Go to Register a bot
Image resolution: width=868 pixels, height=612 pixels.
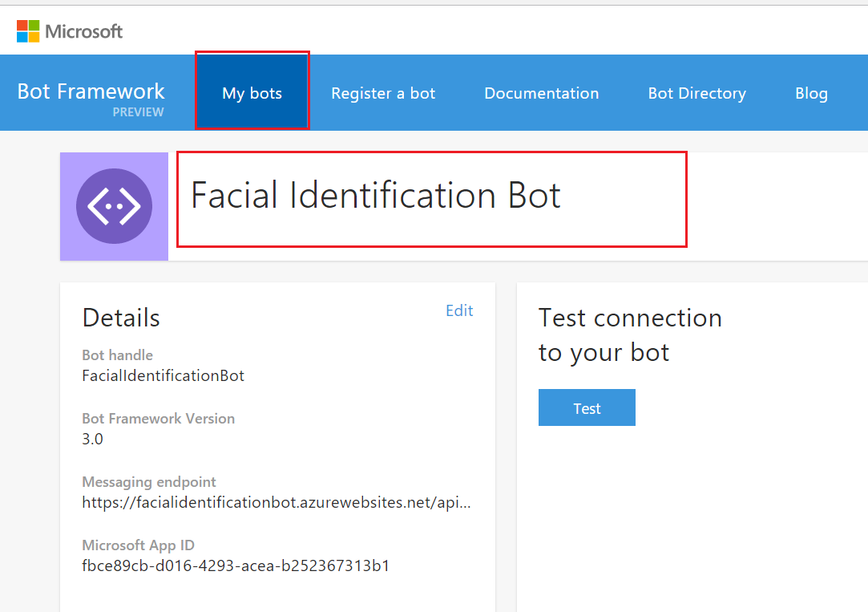point(383,93)
